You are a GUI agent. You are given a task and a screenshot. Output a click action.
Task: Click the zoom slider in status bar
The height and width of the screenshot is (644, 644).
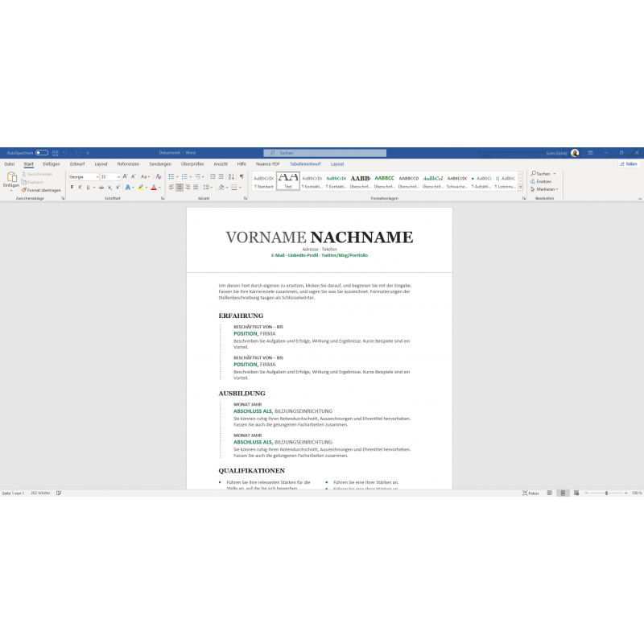[x=606, y=493]
